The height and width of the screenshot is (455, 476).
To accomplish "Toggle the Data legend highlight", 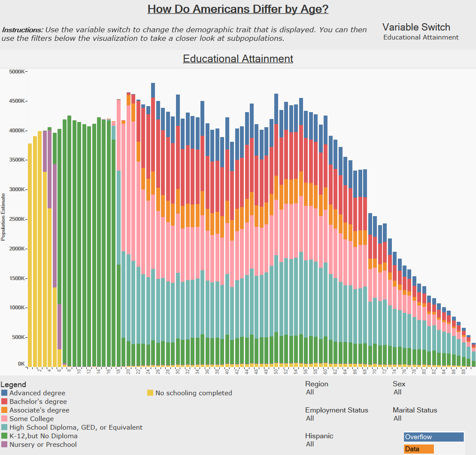I will 418,449.
